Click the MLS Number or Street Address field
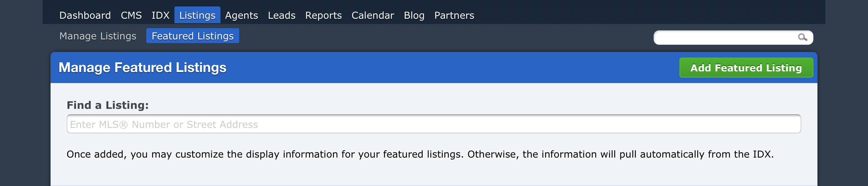Image resolution: width=868 pixels, height=186 pixels. click(433, 124)
